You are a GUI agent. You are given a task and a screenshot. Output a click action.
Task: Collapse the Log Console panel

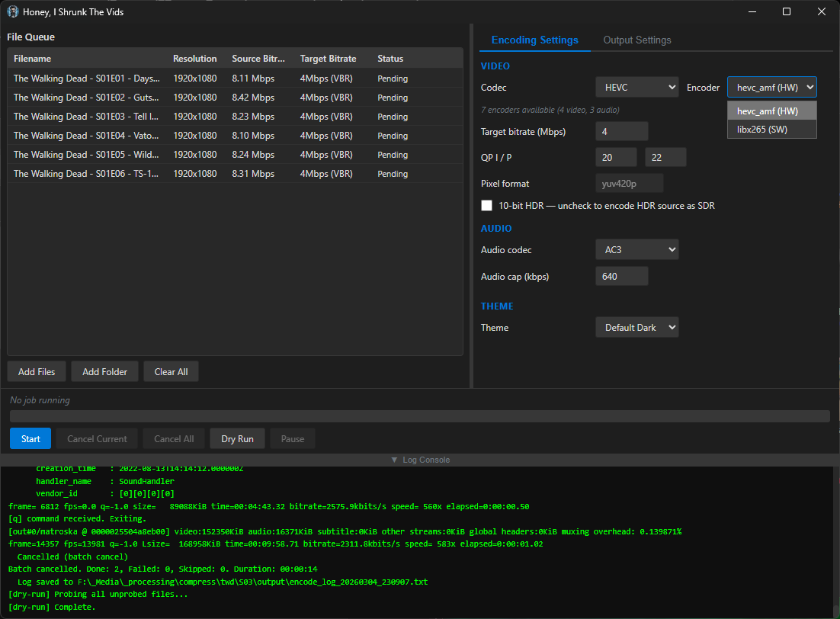[420, 460]
